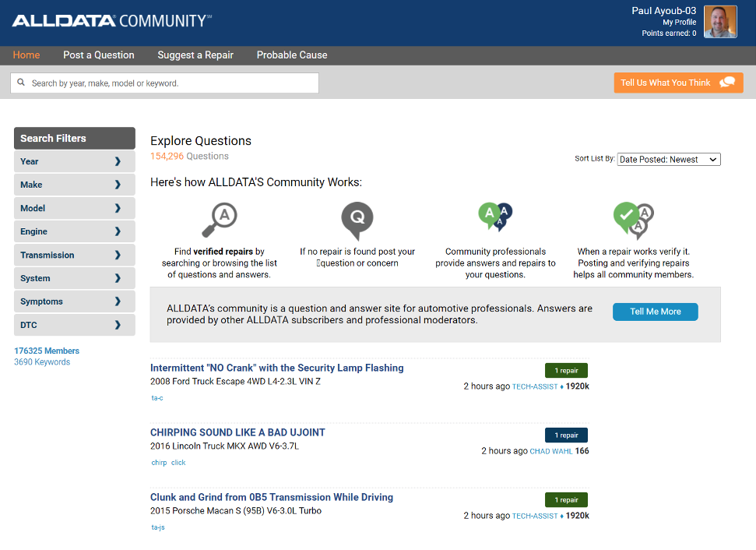Click 2016 Lincoln Truck MKX vehicle text
Image resolution: width=756 pixels, height=550 pixels.
[x=225, y=446]
